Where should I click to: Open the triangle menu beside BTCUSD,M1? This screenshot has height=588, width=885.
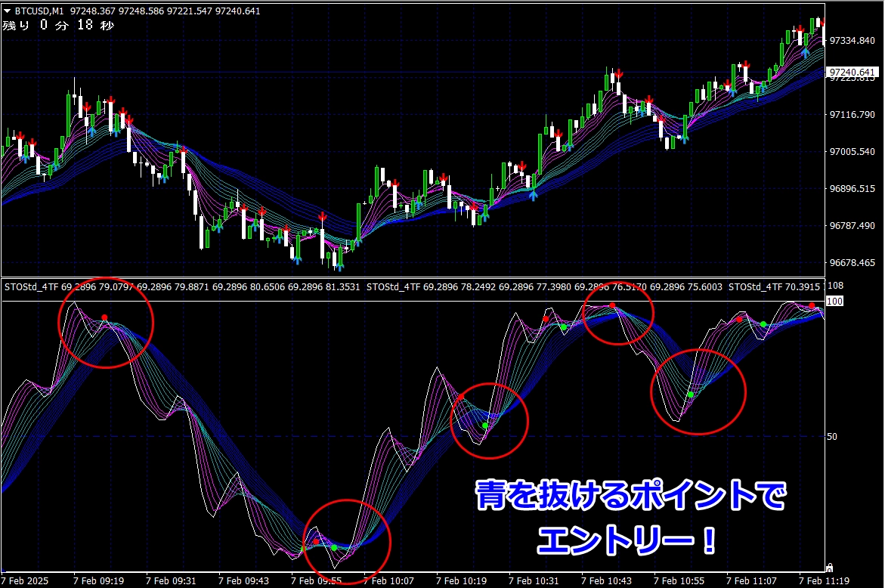click(7, 11)
